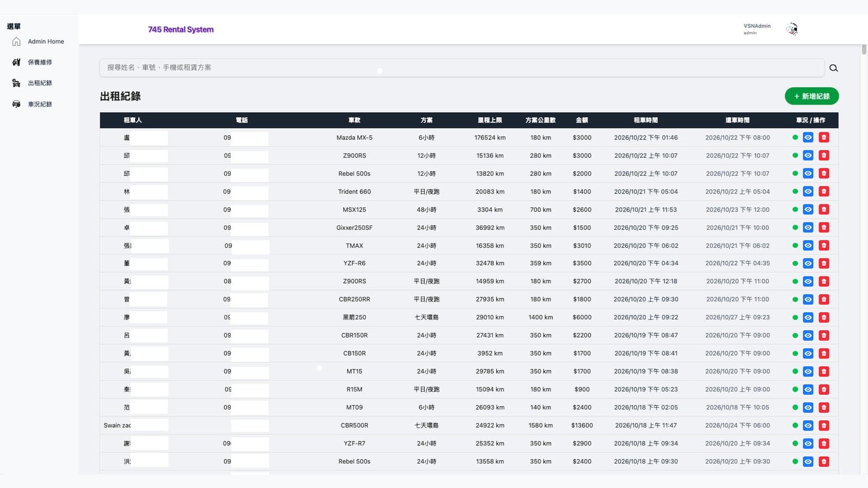Delete the YZF-R6 rental record
Screen dimensions: 868x488
824,264
